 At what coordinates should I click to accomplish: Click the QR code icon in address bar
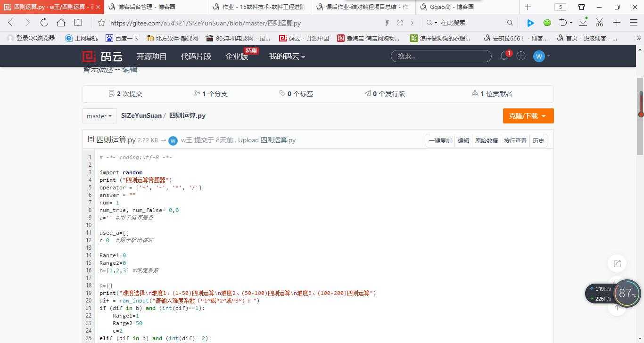[x=400, y=23]
